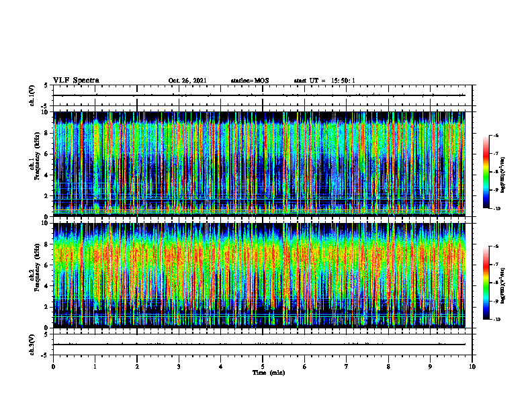Click time axis tick label "9"
This screenshot has height=411, width=532.
tap(430, 367)
